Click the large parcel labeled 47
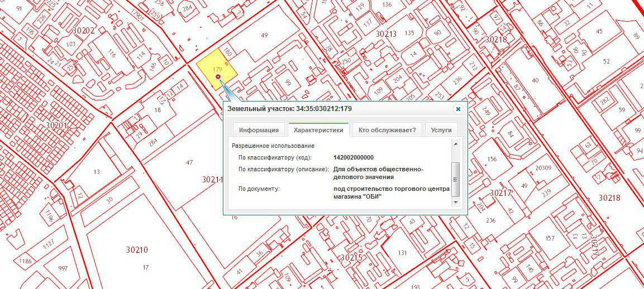The height and width of the screenshot is (289, 644). click(189, 162)
